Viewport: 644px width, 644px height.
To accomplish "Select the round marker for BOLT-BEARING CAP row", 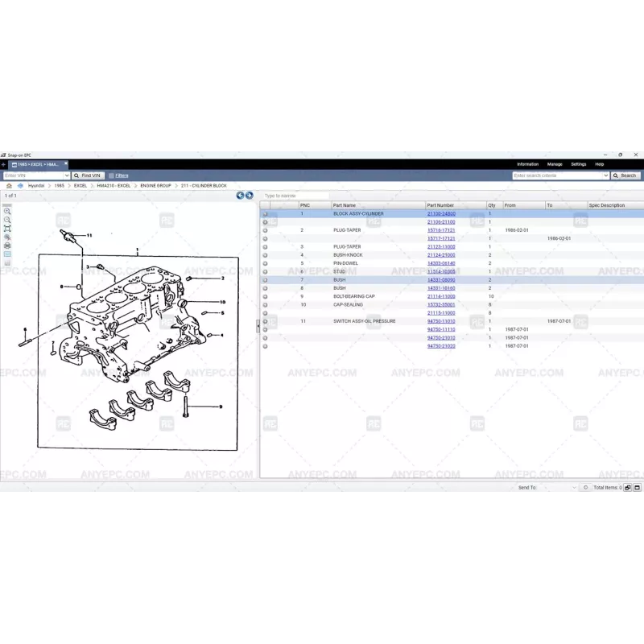I will click(x=265, y=296).
